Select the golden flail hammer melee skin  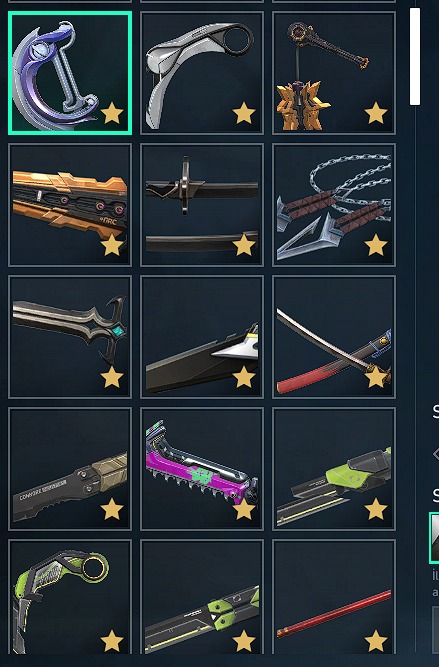[334, 73]
